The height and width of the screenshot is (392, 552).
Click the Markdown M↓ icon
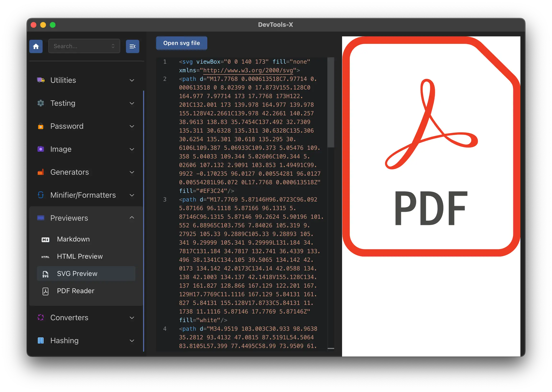pyautogui.click(x=45, y=240)
